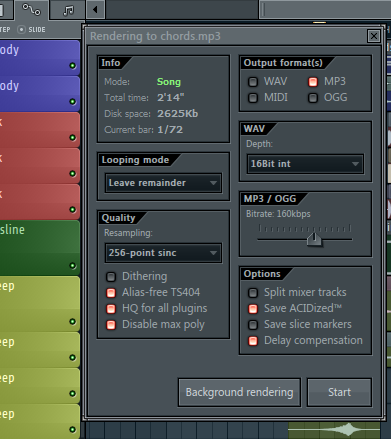Click the Background rendering button
Screen dimensions: 391x439
[x=239, y=392]
